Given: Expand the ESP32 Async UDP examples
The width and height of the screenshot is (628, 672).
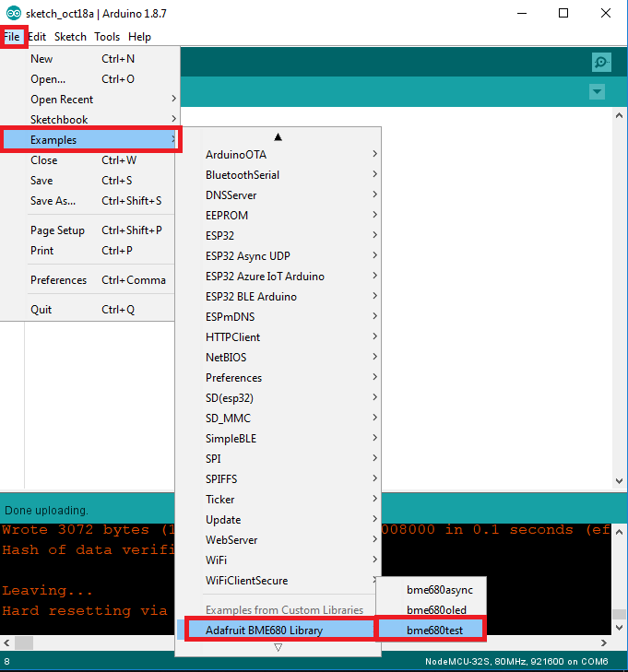Looking at the screenshot, I should click(x=278, y=256).
